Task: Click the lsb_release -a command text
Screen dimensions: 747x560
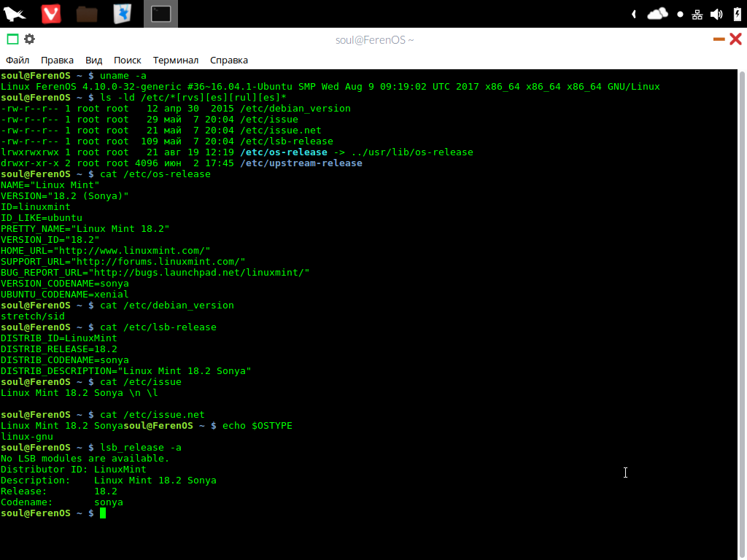Action: point(141,448)
